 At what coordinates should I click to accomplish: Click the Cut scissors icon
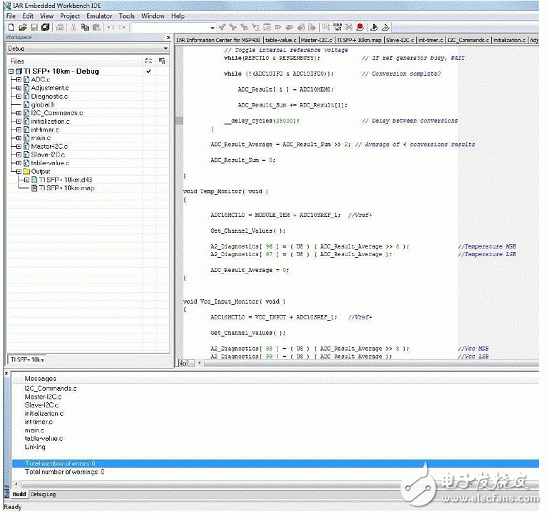74,27
